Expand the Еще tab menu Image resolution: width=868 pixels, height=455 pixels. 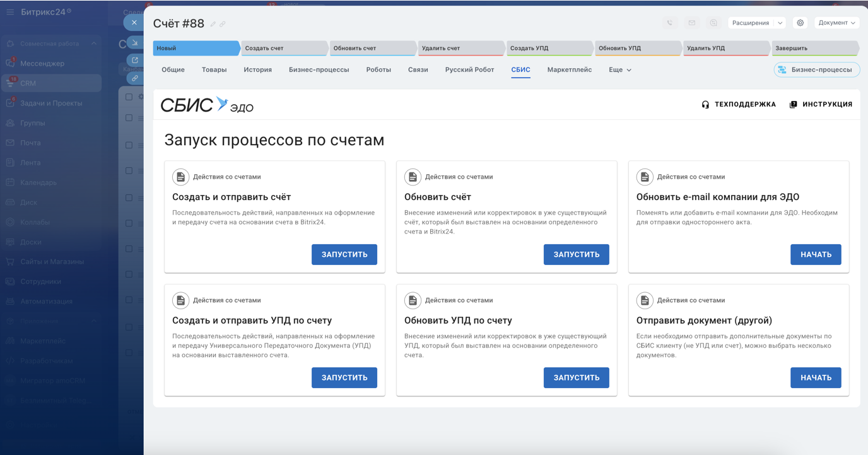coord(619,70)
